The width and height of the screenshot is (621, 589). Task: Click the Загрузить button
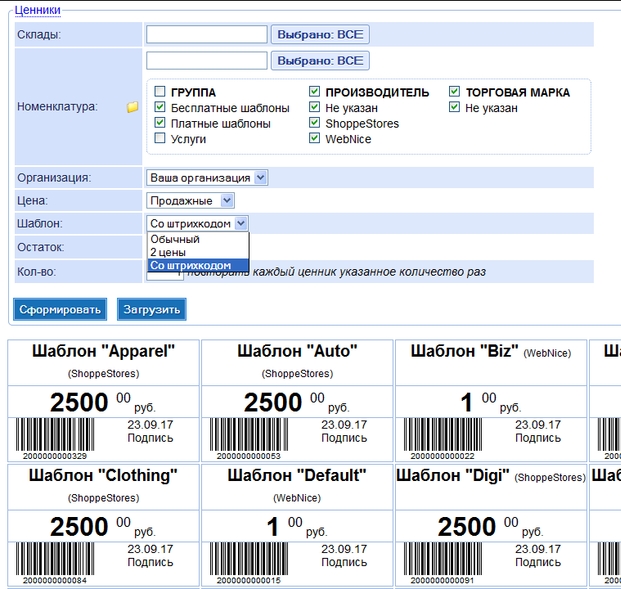point(152,309)
